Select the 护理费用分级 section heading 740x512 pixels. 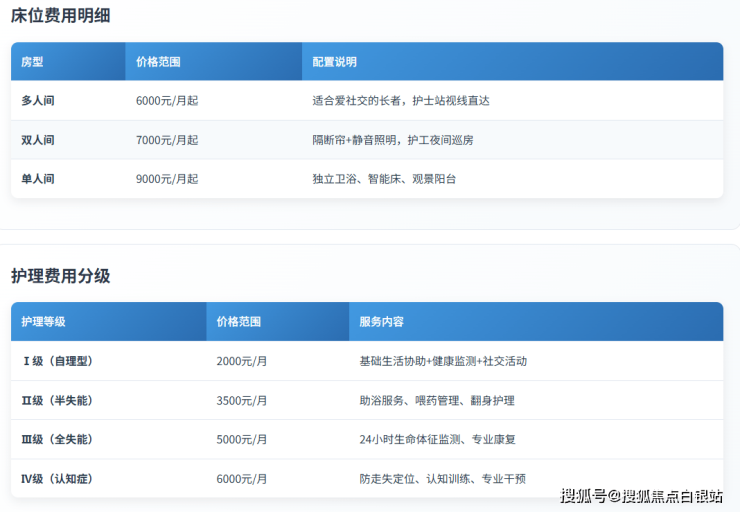(61, 276)
